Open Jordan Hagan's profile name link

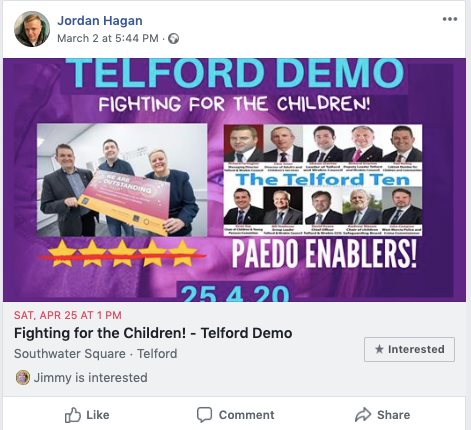[x=100, y=21]
